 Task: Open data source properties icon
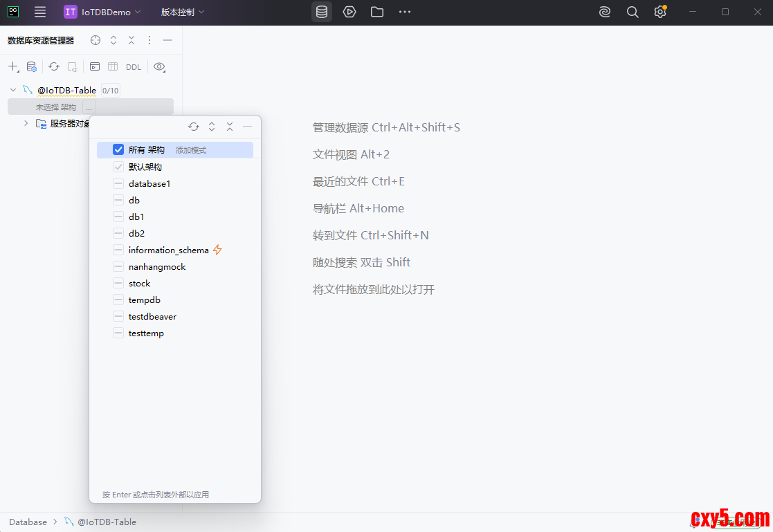point(32,67)
